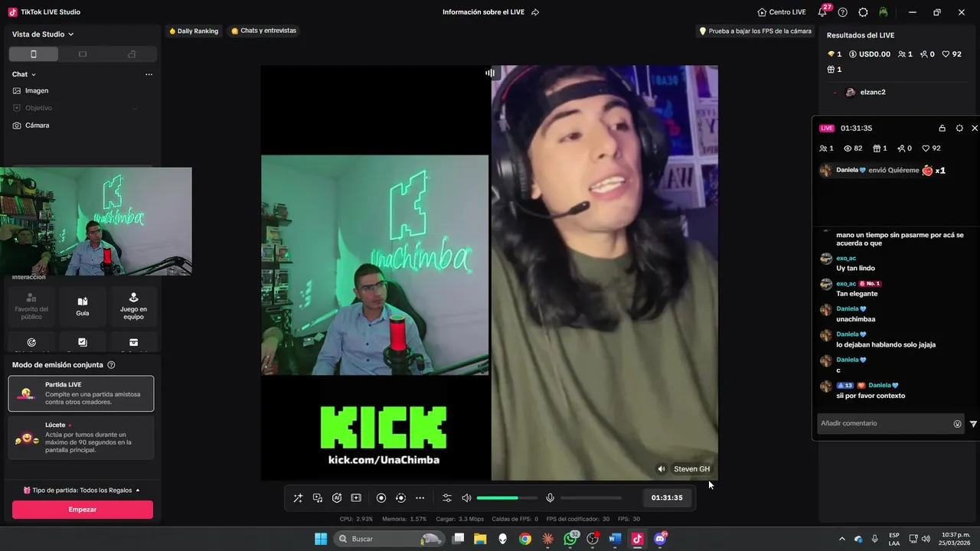Click elzanc2 in Resultados del LIVE

pos(873,92)
